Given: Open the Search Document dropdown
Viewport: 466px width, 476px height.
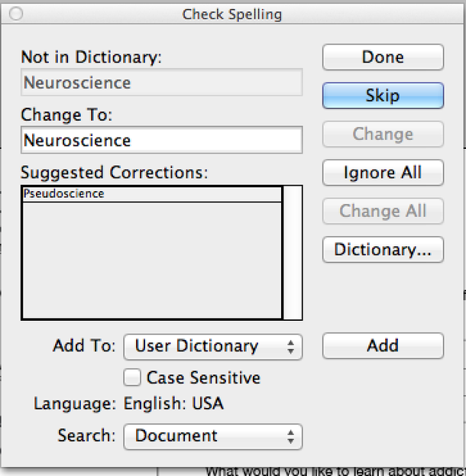Looking at the screenshot, I should (213, 436).
